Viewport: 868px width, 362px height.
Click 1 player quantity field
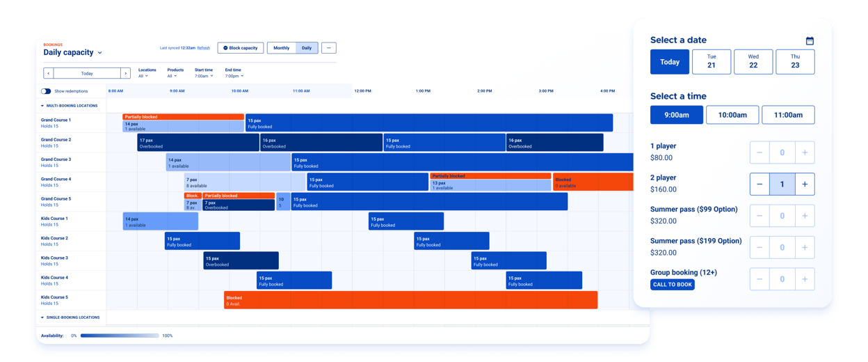pyautogui.click(x=782, y=152)
